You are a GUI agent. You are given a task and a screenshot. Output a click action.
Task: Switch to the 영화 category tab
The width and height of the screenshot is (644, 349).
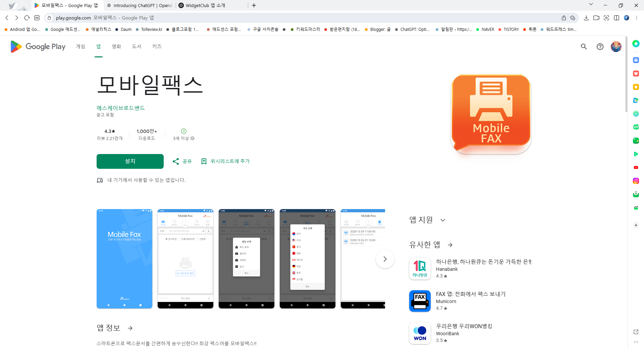point(116,47)
